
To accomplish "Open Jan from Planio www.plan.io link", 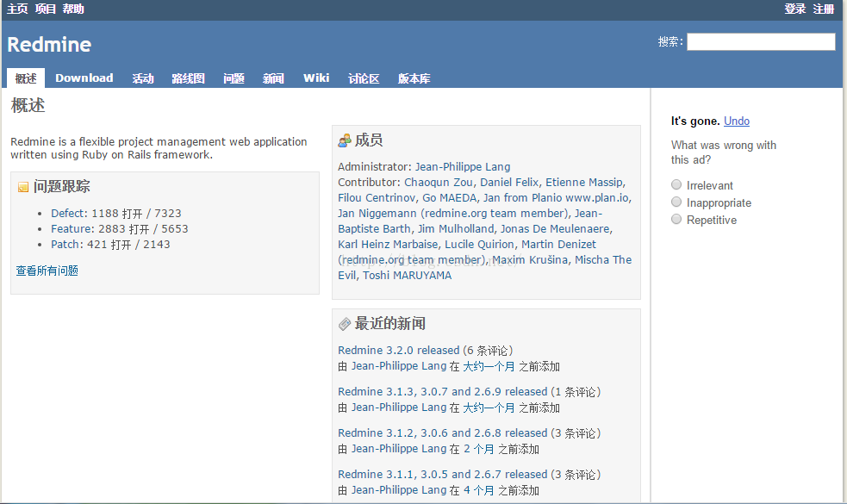I will pyautogui.click(x=556, y=198).
